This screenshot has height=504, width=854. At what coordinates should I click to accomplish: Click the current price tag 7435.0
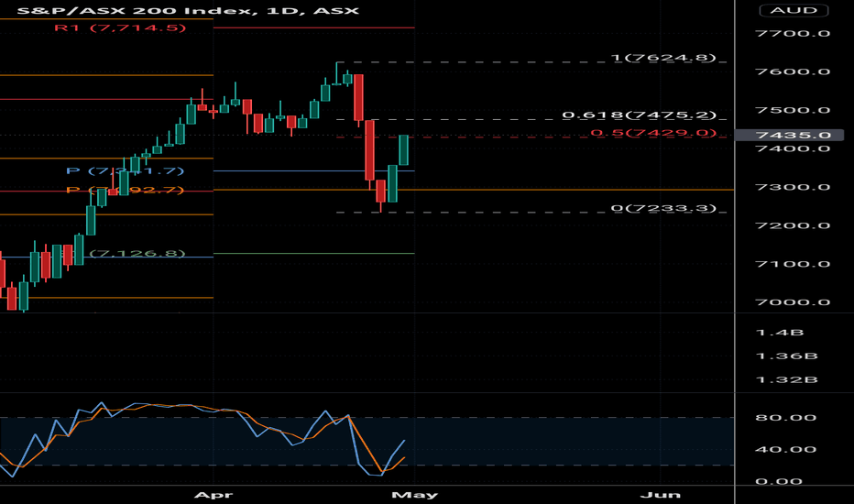(789, 135)
